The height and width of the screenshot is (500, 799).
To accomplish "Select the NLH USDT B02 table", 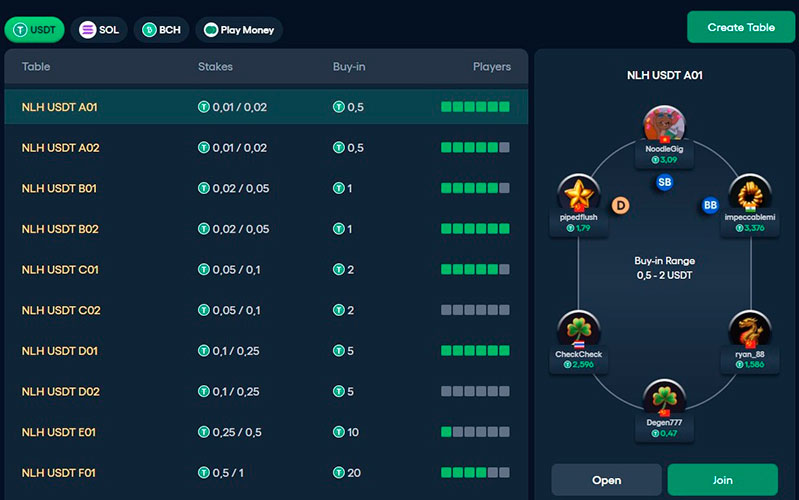I will [x=266, y=229].
